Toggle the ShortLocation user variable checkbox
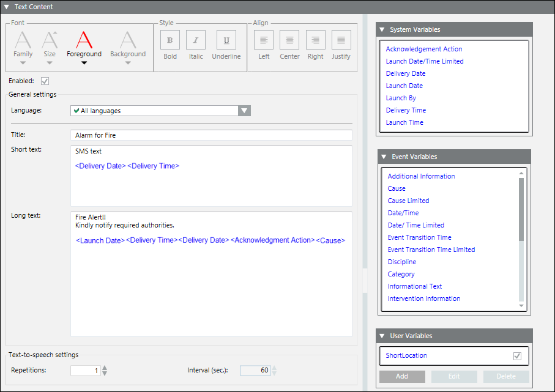555x392 pixels. coord(518,356)
